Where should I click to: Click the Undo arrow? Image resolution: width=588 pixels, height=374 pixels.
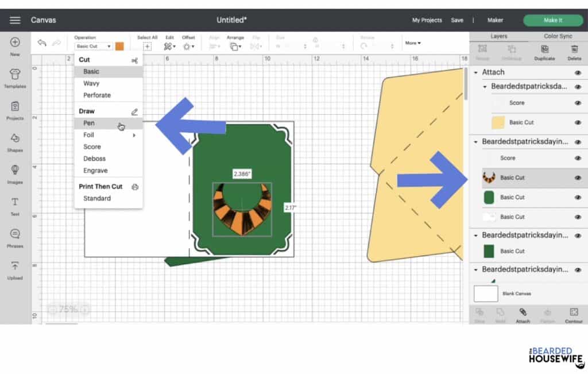pos(42,44)
